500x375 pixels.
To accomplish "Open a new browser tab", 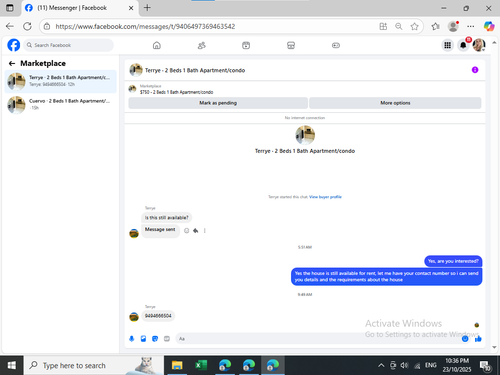I will tap(147, 8).
